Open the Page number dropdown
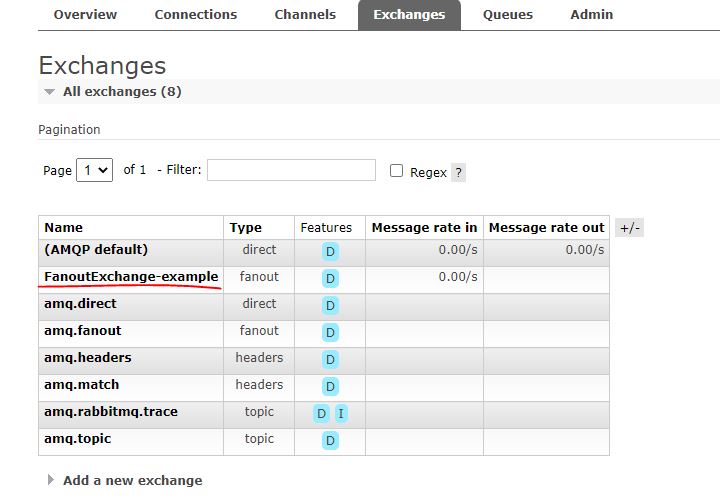Screen dimensions: 720x502 97,171
